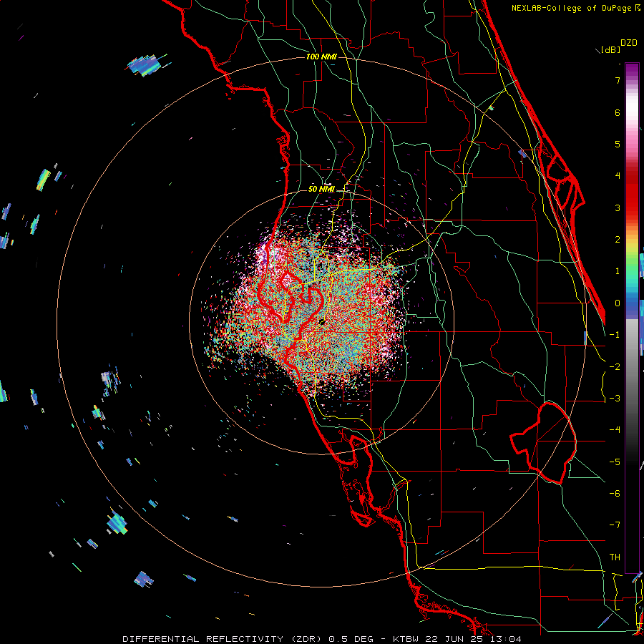Click the "-6" dB scale label
This screenshot has width=644, height=644.
[615, 494]
